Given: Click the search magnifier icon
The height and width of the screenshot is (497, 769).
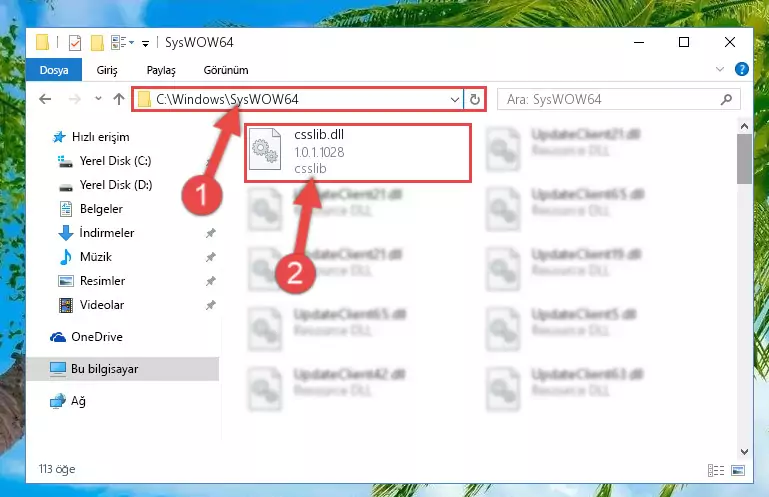Looking at the screenshot, I should coord(726,100).
